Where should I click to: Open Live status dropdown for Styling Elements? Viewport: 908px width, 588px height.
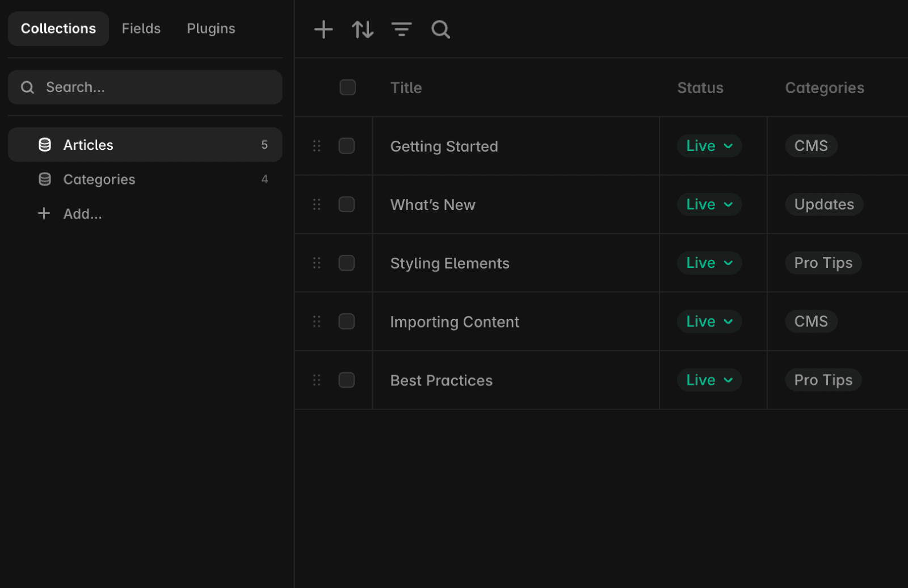(x=709, y=263)
